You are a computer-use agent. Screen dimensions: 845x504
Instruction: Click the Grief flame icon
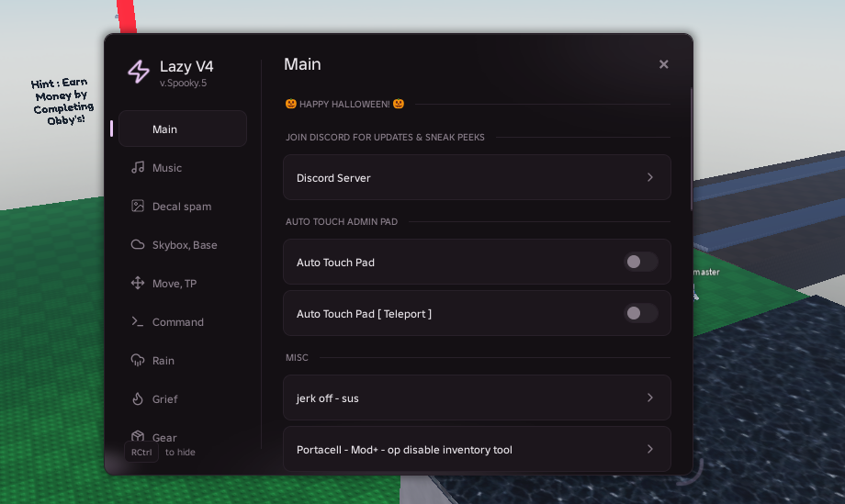(x=138, y=399)
